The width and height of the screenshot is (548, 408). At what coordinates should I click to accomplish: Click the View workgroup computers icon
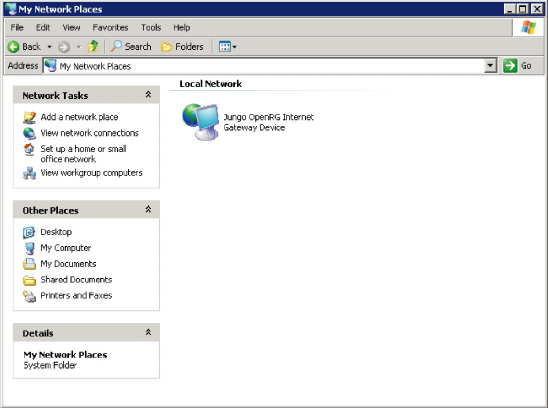click(x=29, y=173)
